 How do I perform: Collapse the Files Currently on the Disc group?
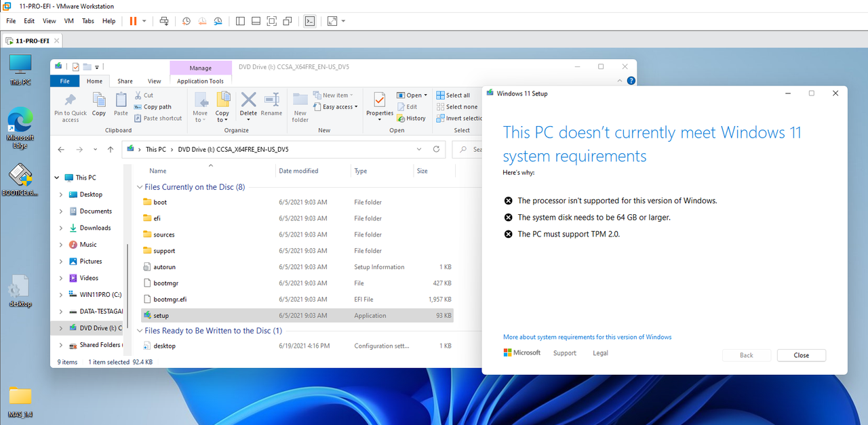[140, 187]
